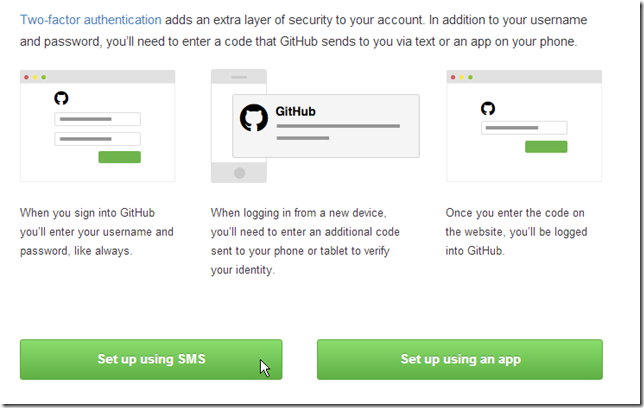This screenshot has height=408, width=644.
Task: Click phone speaker bar atop phone illustration
Action: click(239, 76)
